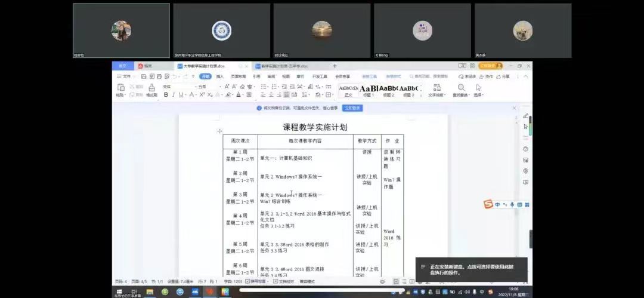The height and width of the screenshot is (298, 644).
Task: Click the Italic formatting icon
Action: click(174, 95)
